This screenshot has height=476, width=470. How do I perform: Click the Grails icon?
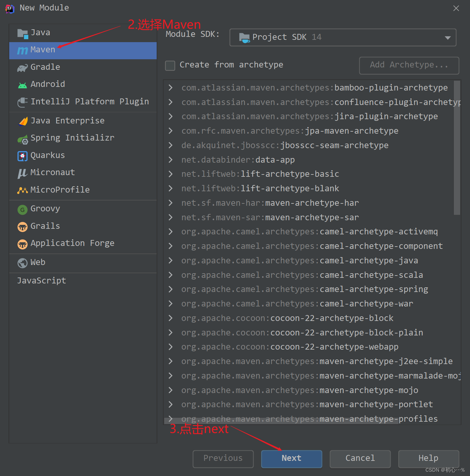(22, 227)
